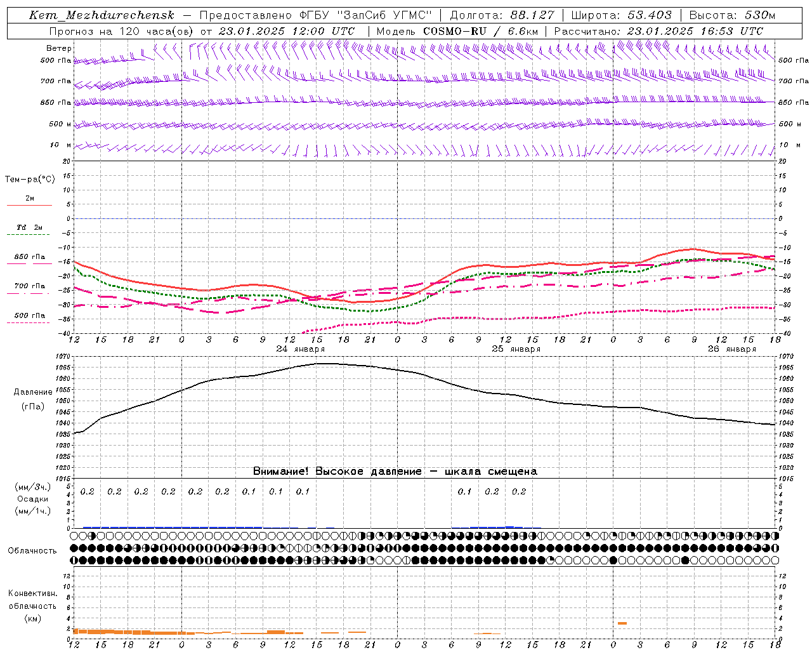This screenshot has width=812, height=650.
Task: Click the (гПа) pressure unit label
Action: pos(33,407)
